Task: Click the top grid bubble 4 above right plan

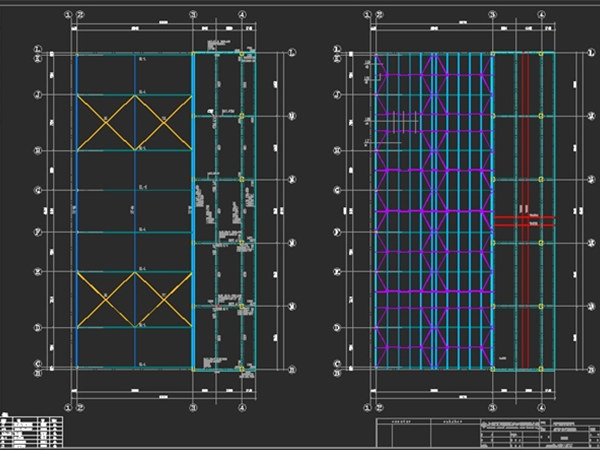Action: click(541, 15)
